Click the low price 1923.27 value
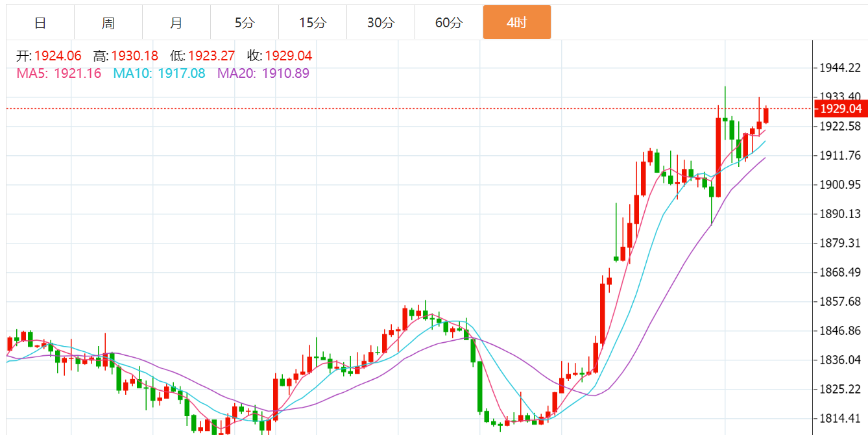This screenshot has width=868, height=435. point(211,56)
